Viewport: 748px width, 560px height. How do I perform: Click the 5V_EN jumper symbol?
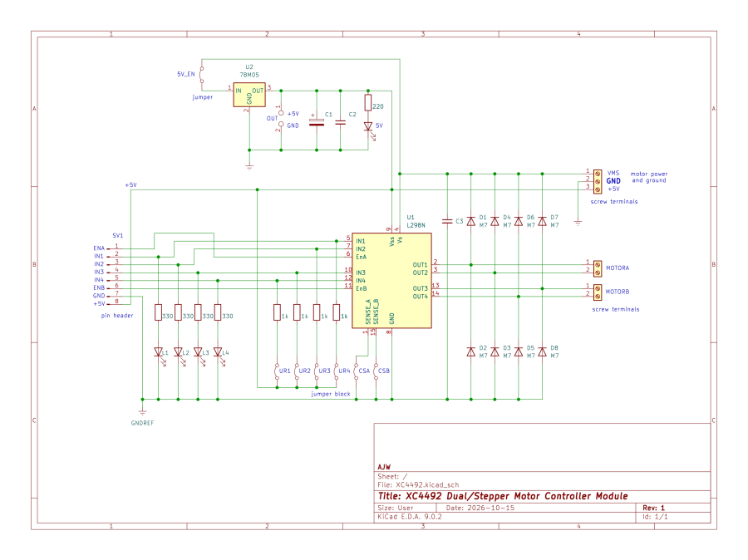(x=201, y=75)
